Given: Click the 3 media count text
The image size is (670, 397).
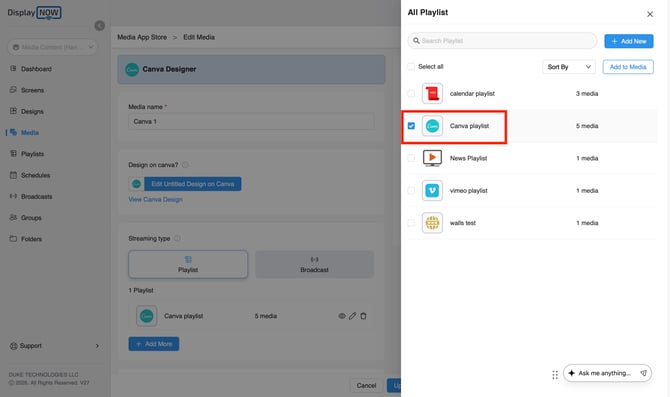Looking at the screenshot, I should (587, 94).
